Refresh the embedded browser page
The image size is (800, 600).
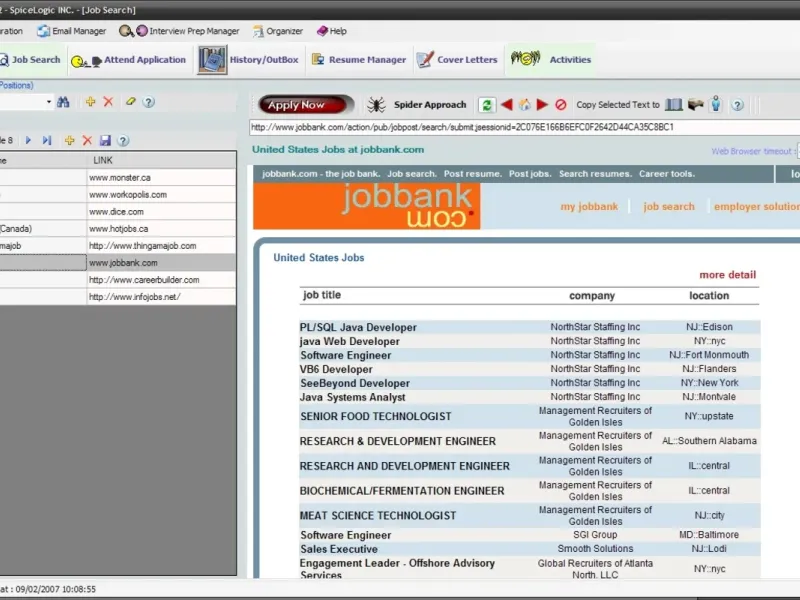point(487,105)
